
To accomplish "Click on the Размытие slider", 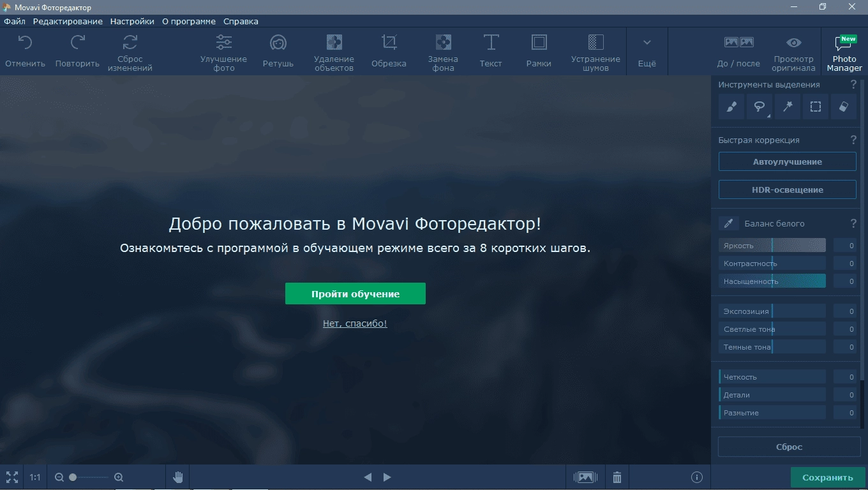I will [772, 413].
